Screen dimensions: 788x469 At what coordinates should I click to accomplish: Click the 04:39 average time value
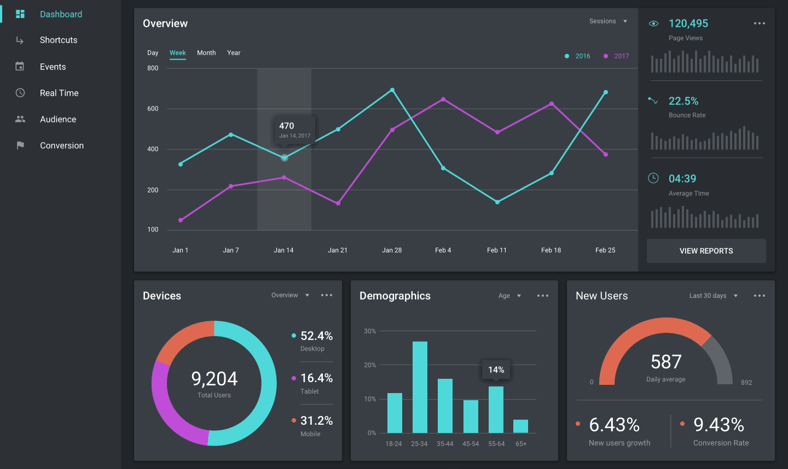[x=682, y=178]
